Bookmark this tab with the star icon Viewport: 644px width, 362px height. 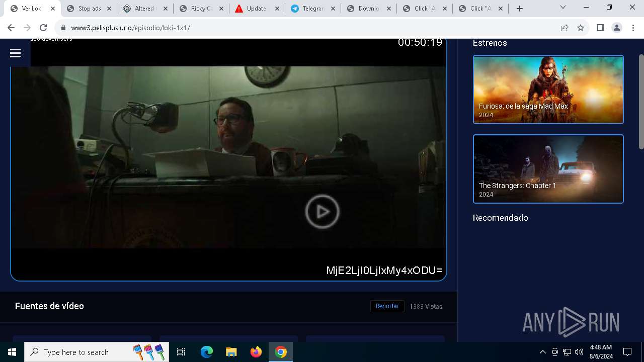tap(581, 28)
